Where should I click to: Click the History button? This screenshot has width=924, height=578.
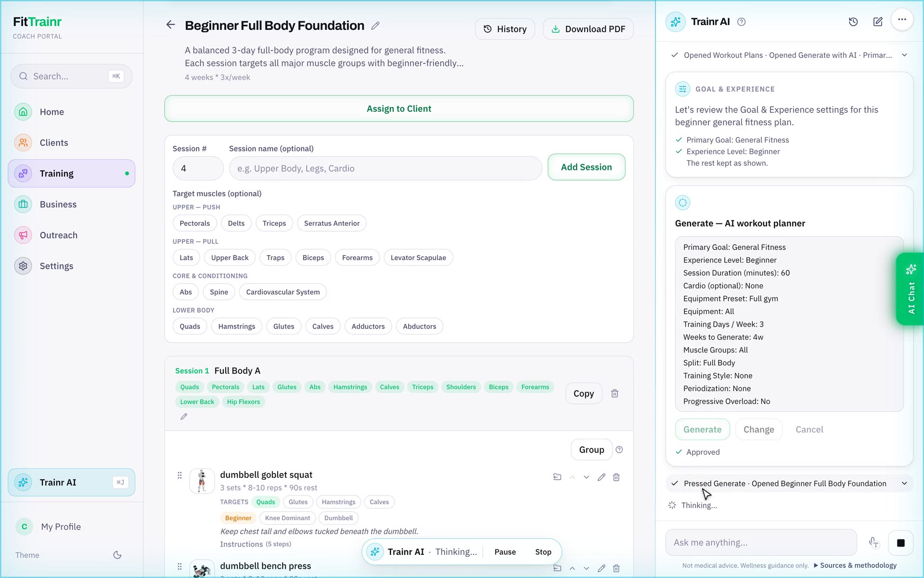click(505, 29)
